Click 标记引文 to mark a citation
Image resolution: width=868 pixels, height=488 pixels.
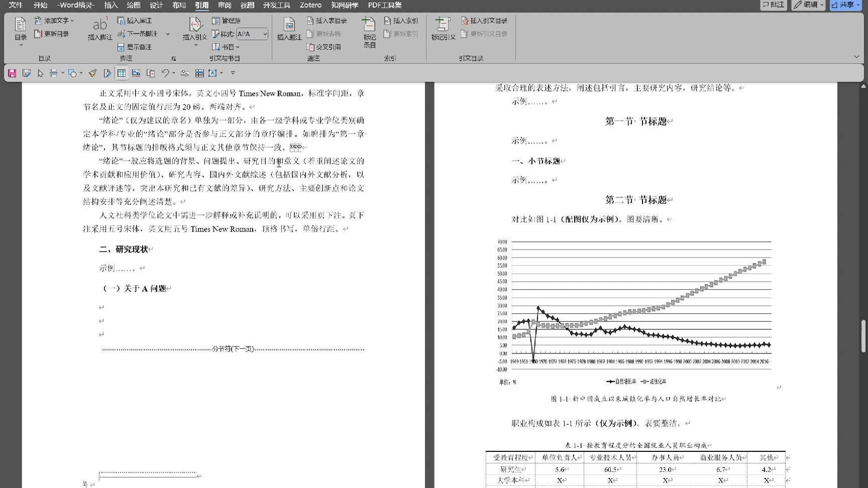click(x=443, y=30)
